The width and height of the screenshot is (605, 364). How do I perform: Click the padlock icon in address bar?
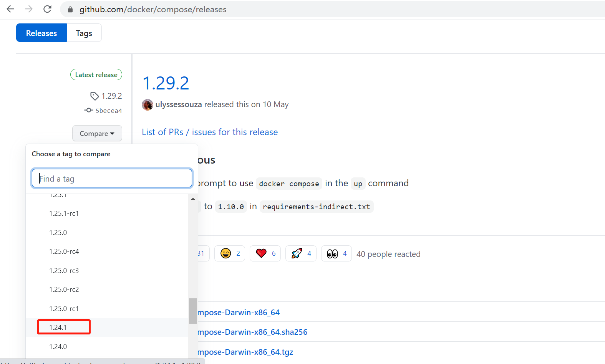(x=70, y=10)
